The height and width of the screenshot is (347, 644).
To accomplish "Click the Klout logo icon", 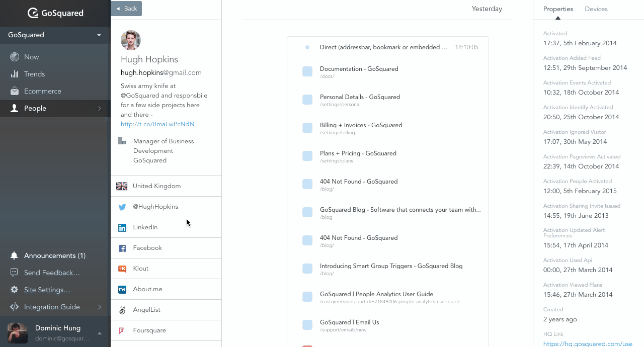I will click(x=122, y=269).
